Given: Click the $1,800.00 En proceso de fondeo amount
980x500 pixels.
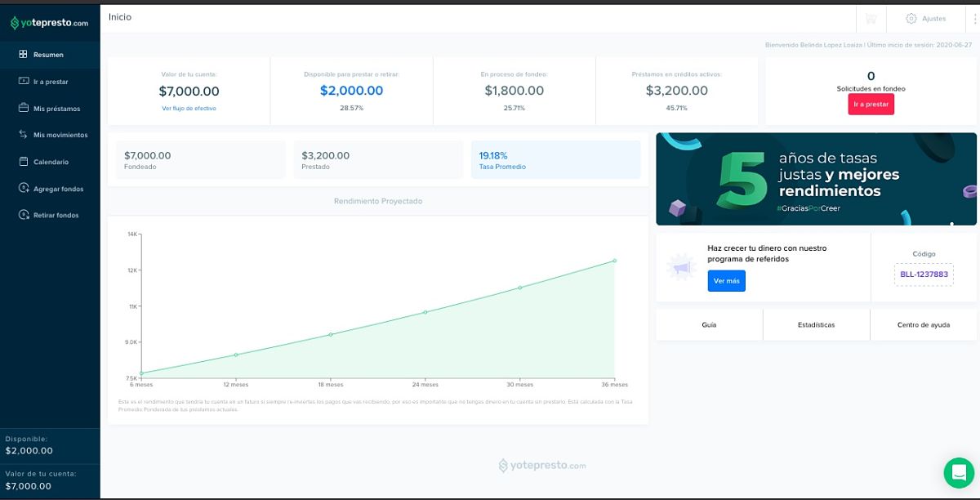Looking at the screenshot, I should click(x=514, y=91).
